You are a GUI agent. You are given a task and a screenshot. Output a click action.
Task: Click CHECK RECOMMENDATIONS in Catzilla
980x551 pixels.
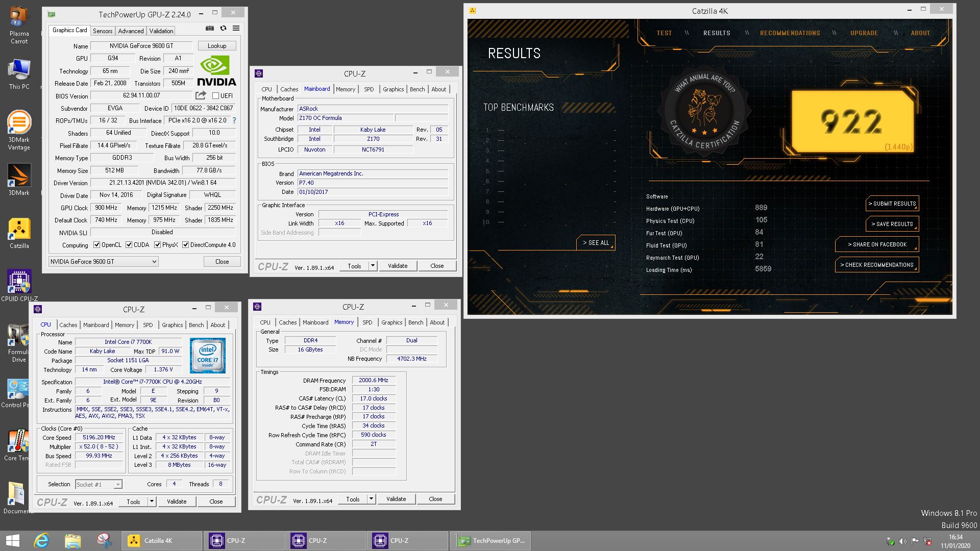coord(877,265)
